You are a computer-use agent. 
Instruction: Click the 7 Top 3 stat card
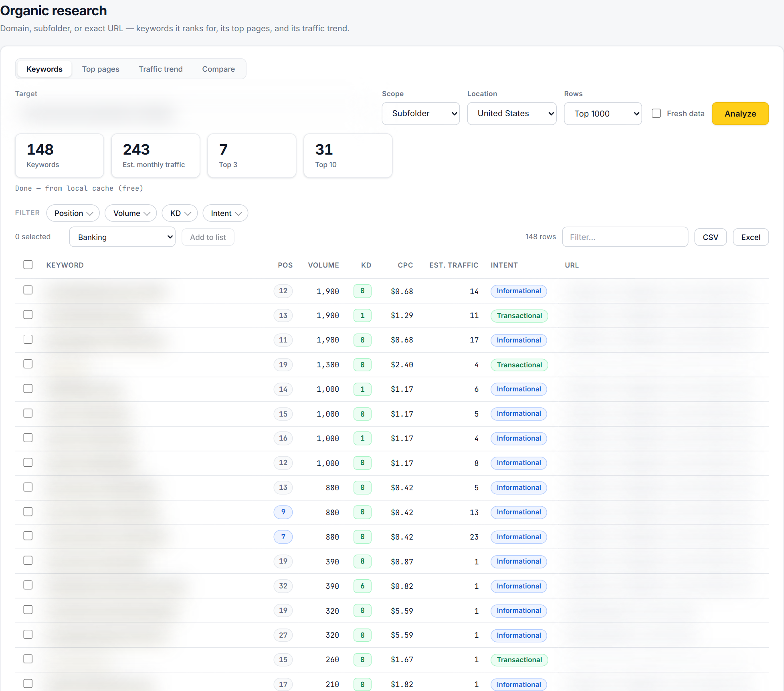point(252,155)
